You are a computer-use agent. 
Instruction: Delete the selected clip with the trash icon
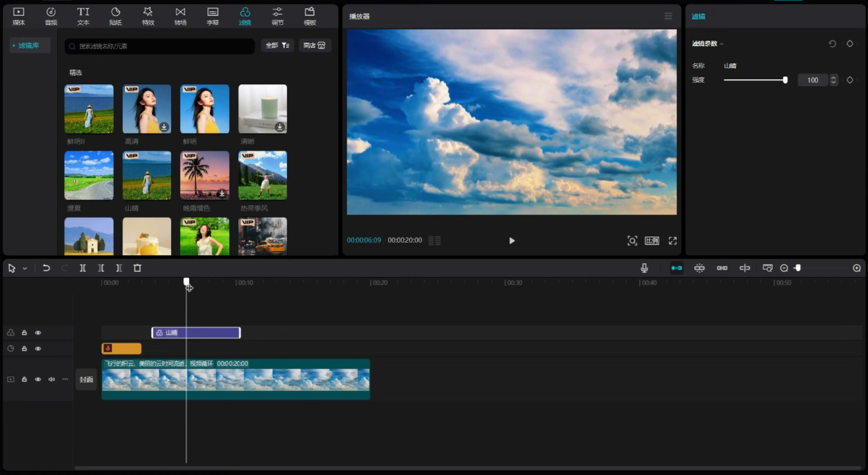tap(137, 268)
